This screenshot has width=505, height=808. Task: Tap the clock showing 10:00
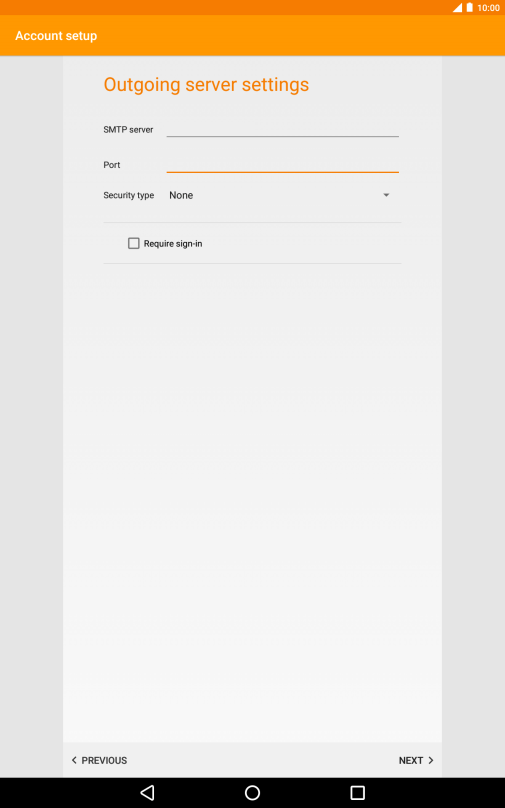pyautogui.click(x=489, y=8)
